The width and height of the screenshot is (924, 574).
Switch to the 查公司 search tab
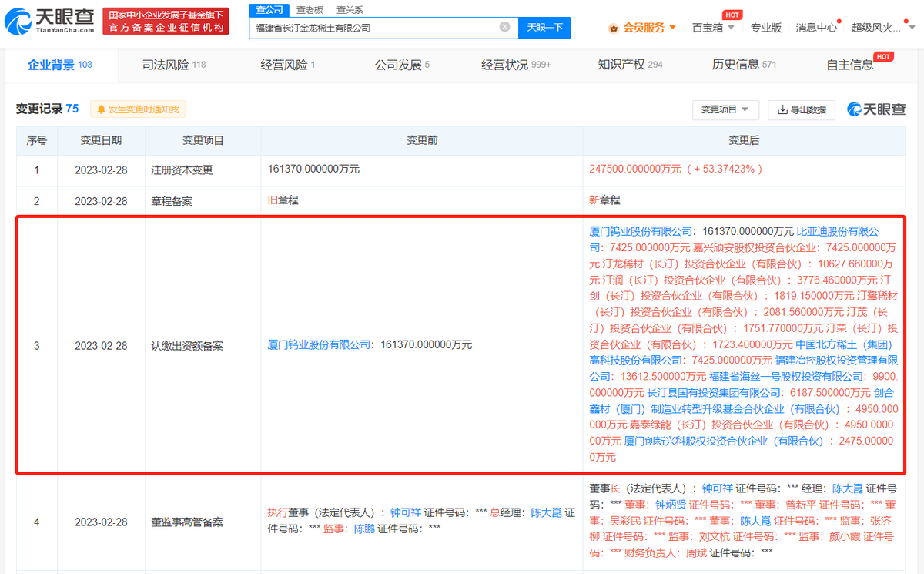point(268,9)
